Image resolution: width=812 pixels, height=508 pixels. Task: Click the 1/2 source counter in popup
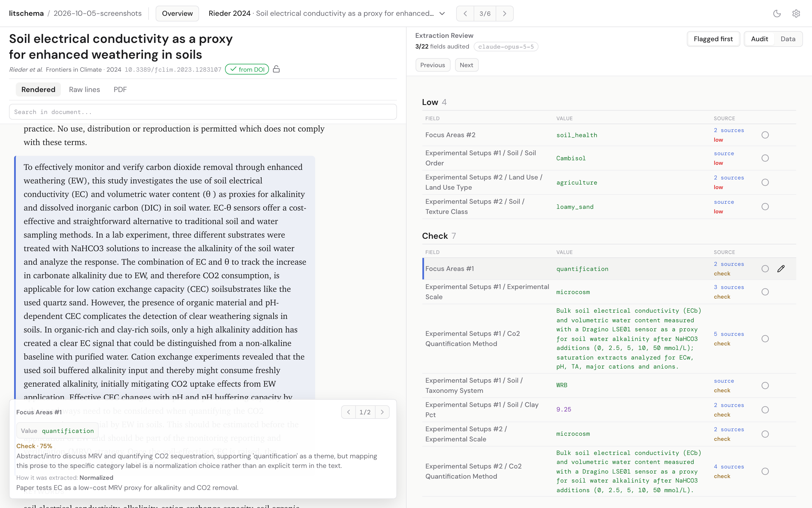[x=365, y=412]
